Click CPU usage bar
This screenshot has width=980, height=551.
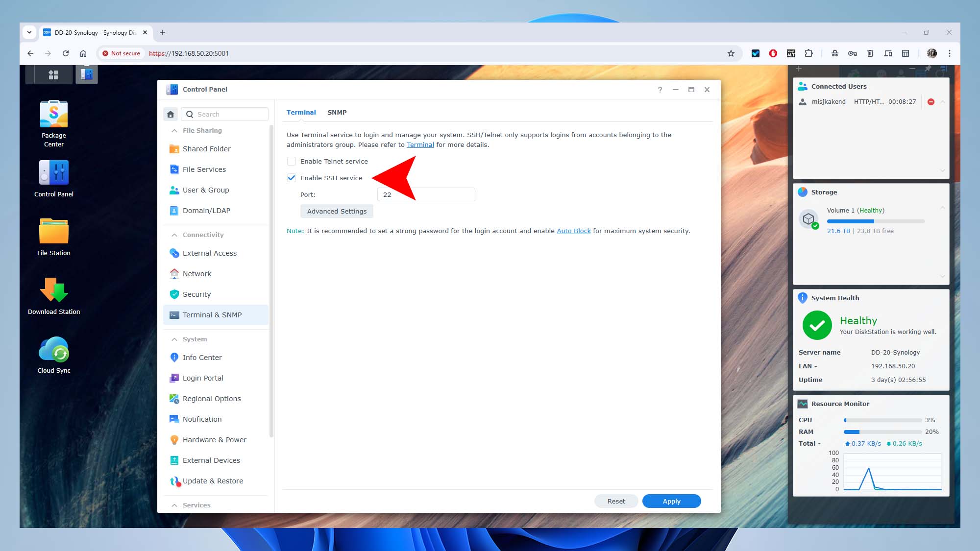tap(882, 420)
